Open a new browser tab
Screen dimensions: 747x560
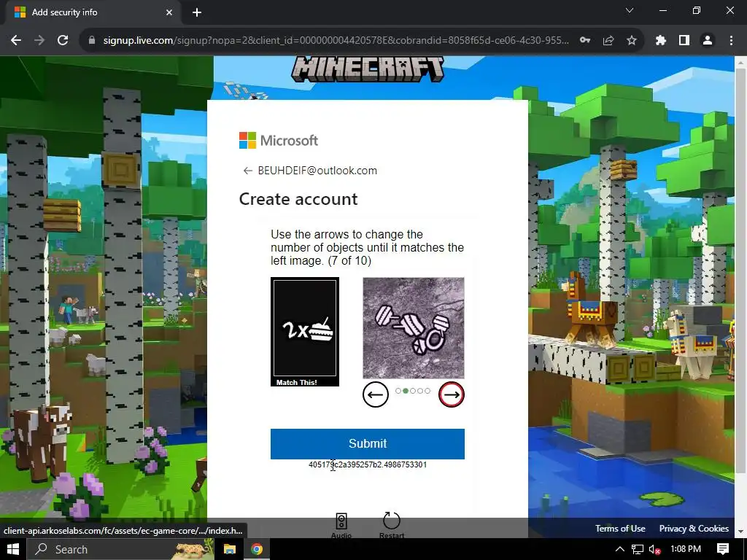[x=197, y=12]
